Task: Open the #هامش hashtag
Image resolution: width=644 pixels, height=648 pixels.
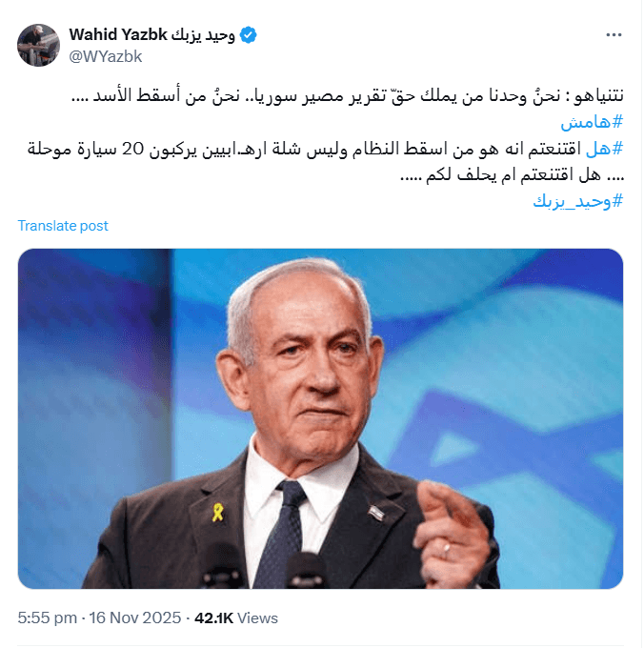Action: click(592, 122)
